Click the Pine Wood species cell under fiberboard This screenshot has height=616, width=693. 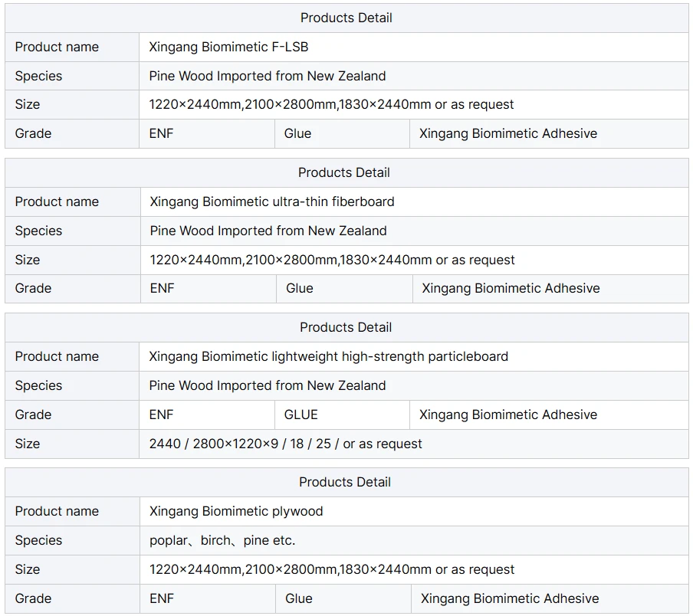pos(415,231)
